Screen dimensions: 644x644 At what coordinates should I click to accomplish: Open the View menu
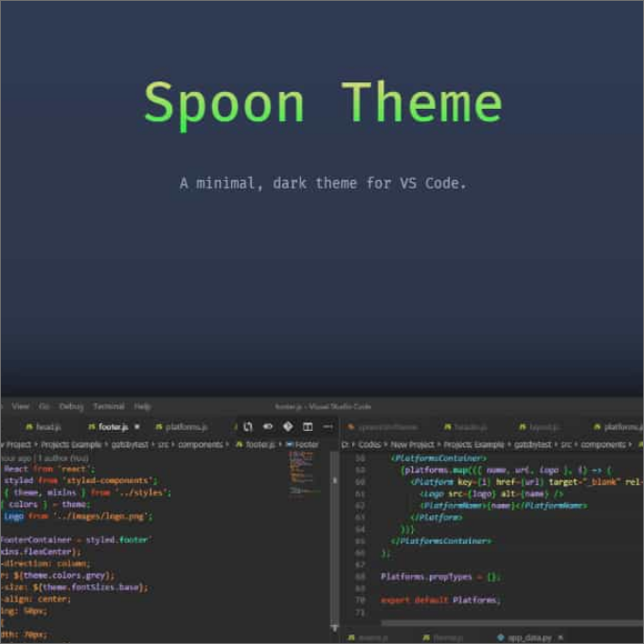click(x=21, y=406)
